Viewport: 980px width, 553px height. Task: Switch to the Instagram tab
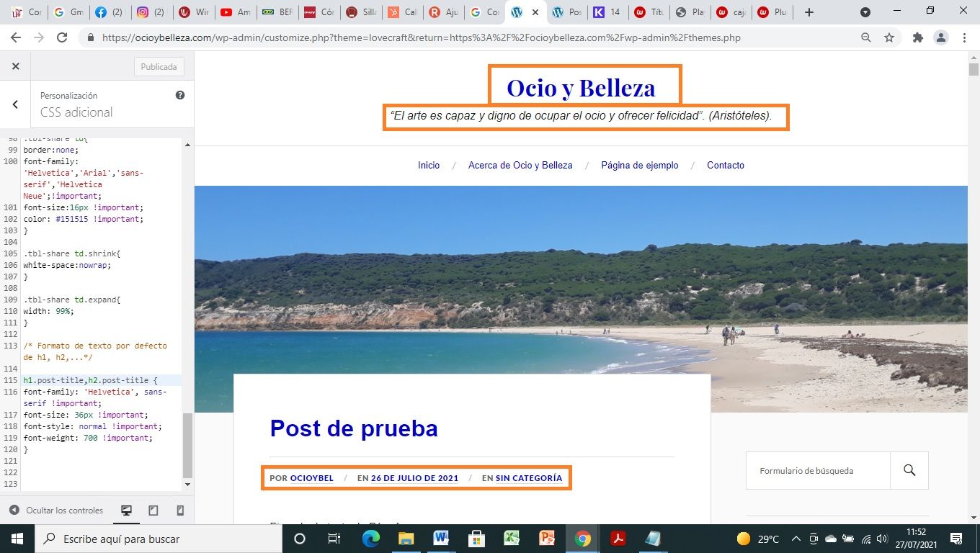(151, 12)
